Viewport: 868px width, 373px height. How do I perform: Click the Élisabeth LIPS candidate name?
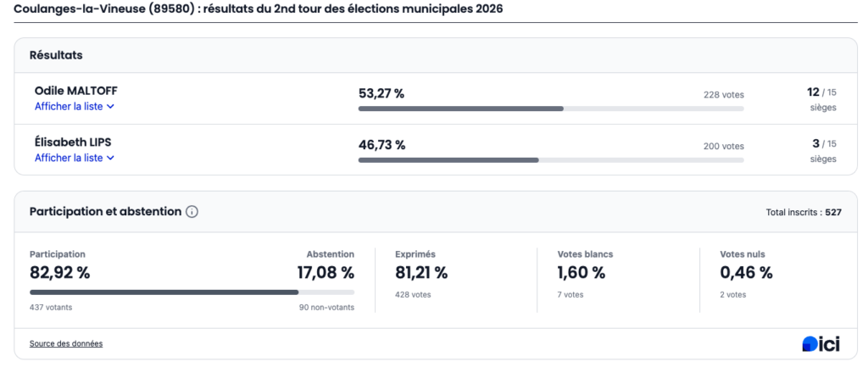pos(69,142)
